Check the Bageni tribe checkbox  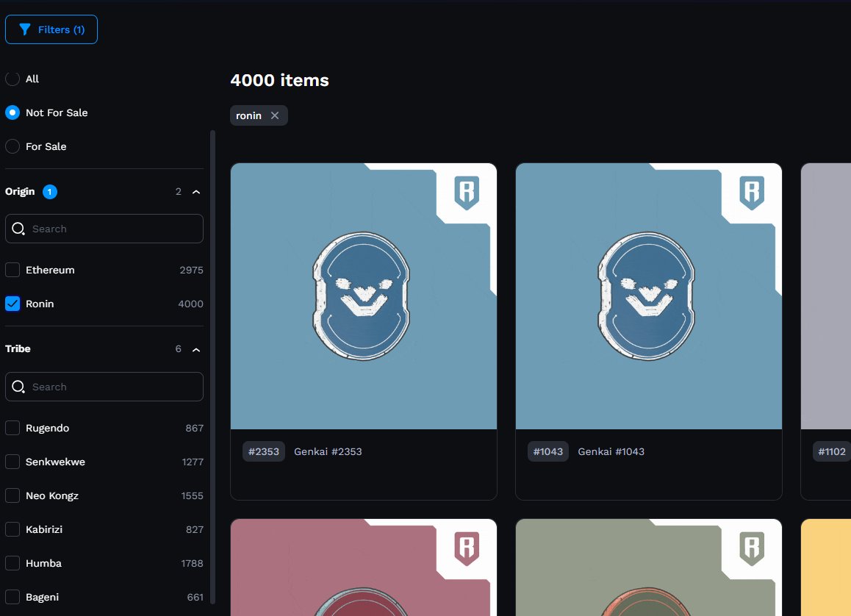[x=12, y=597]
